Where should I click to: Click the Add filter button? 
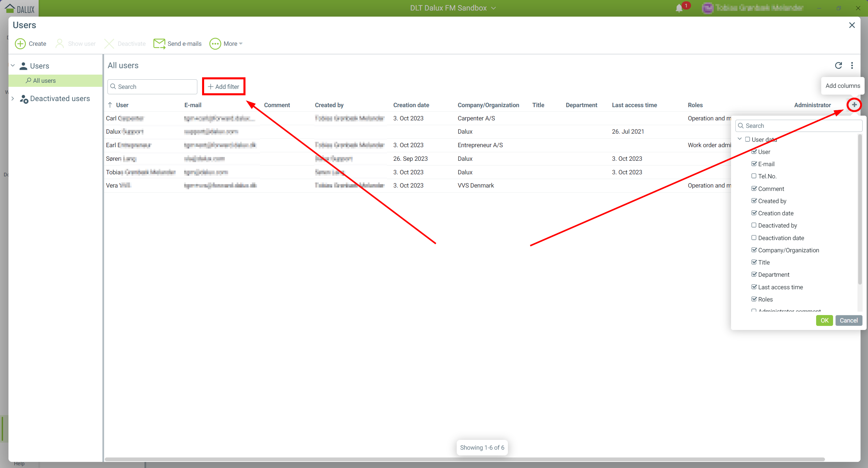click(x=224, y=86)
